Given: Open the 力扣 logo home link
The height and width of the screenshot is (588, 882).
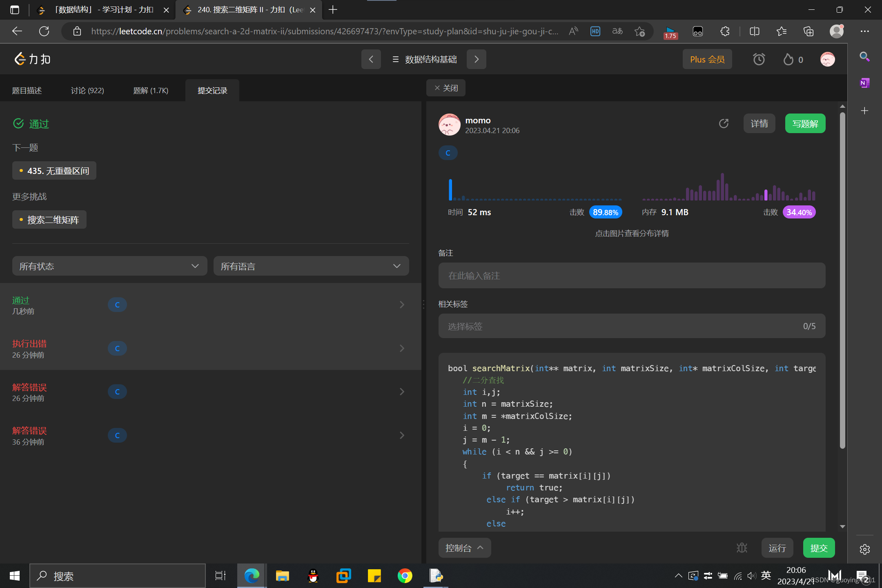Looking at the screenshot, I should point(33,60).
